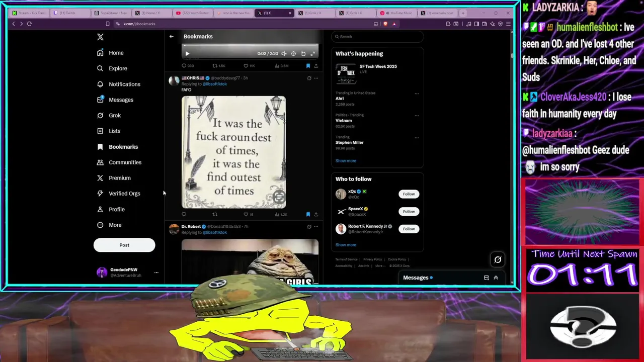Image resolution: width=644 pixels, height=362 pixels.
Task: Toggle video picture-in-picture icon
Action: click(x=303, y=53)
